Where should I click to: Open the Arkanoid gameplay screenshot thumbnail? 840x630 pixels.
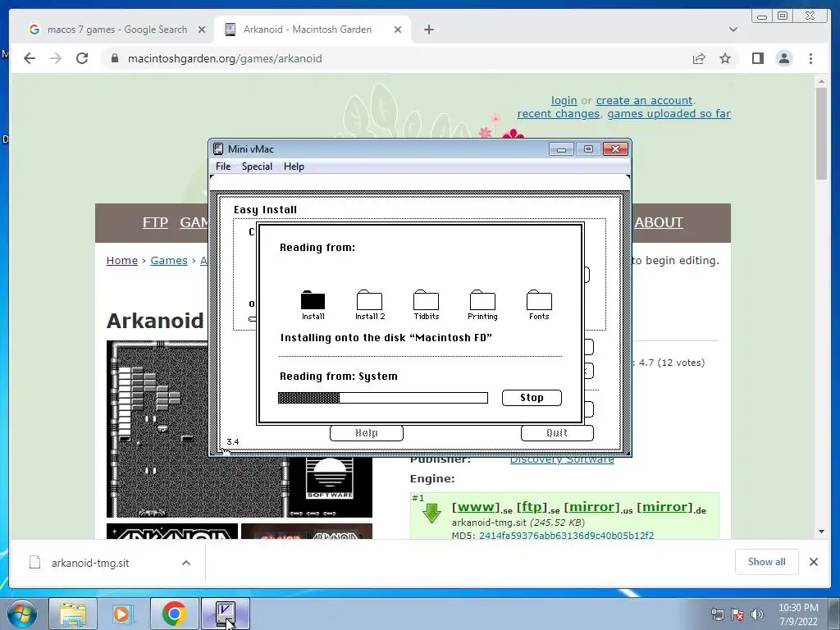[157, 428]
